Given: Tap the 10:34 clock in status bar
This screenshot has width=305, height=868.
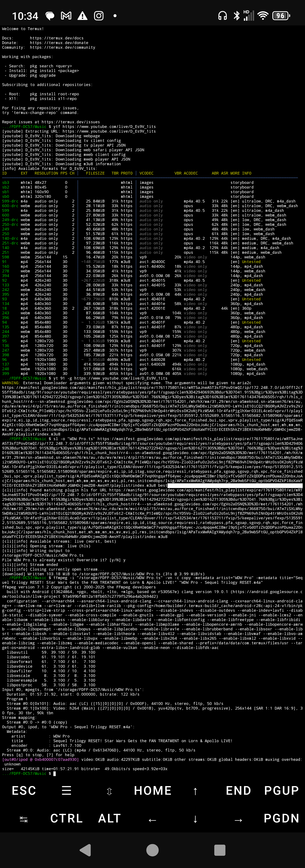Looking at the screenshot, I should tap(25, 16).
